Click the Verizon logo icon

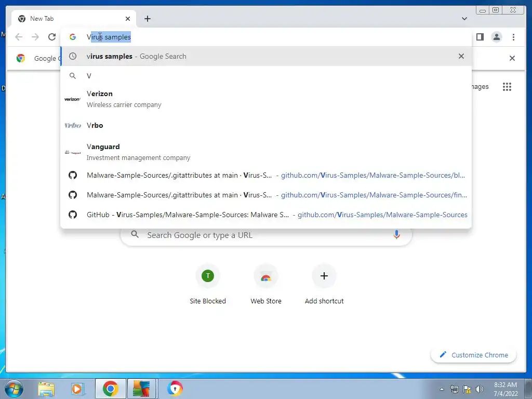tap(73, 99)
